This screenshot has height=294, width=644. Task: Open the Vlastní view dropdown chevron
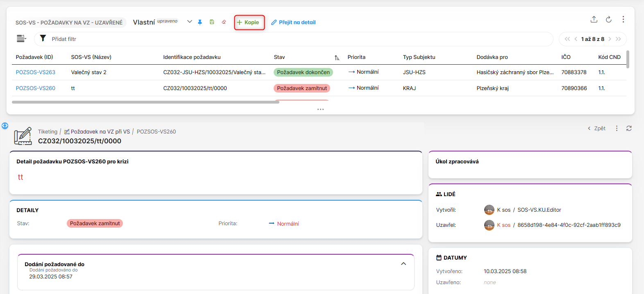(x=190, y=22)
